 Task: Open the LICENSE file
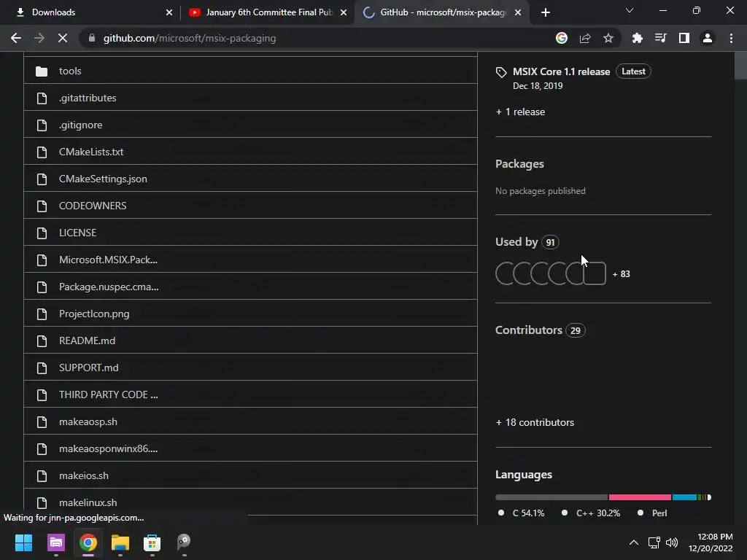point(77,233)
